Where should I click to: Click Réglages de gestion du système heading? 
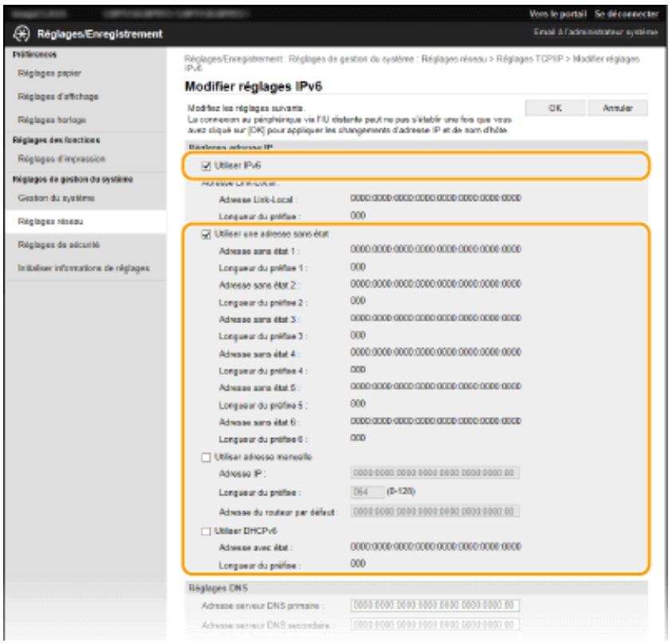73,179
